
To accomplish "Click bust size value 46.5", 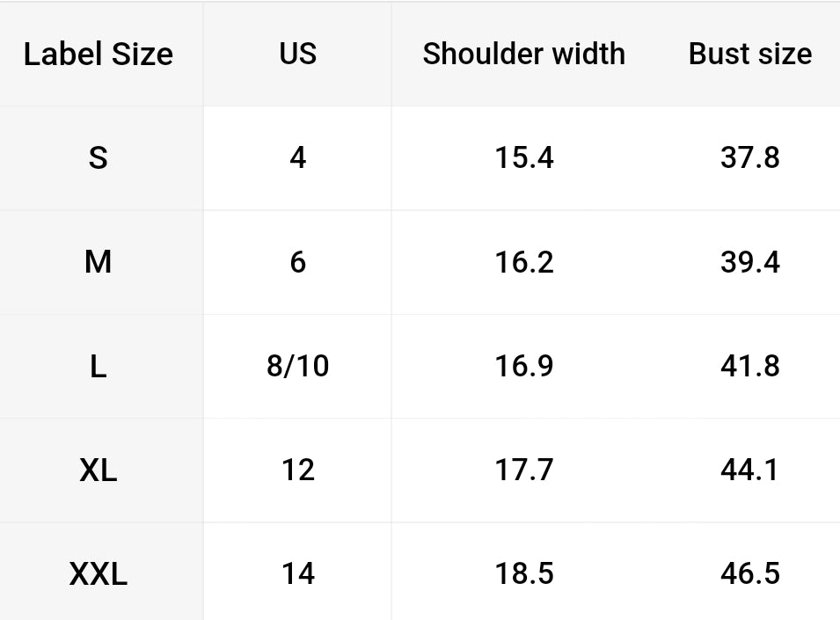I will pyautogui.click(x=750, y=574).
